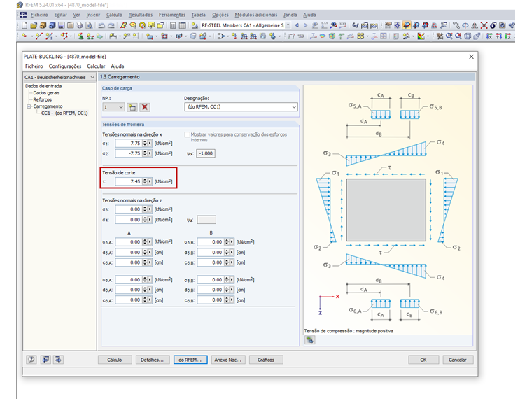Go to previous module case arrow
The height and width of the screenshot is (399, 532).
[297, 25]
